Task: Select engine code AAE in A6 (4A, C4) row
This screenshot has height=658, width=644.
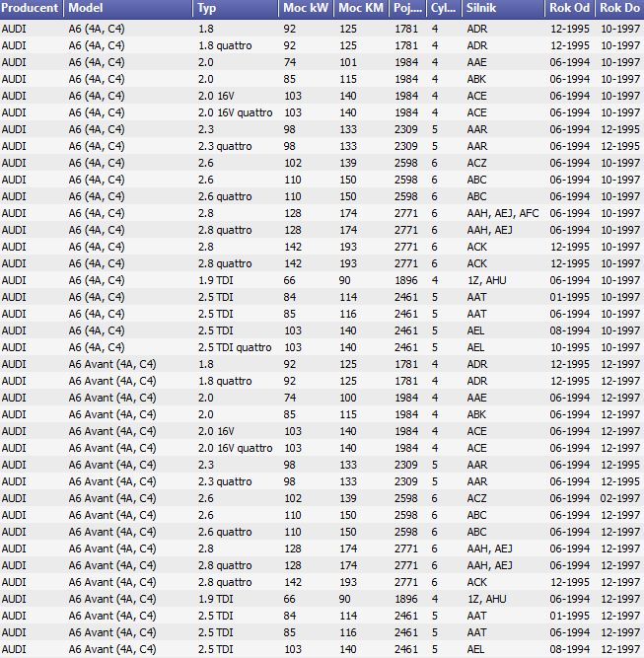Action: tap(476, 62)
